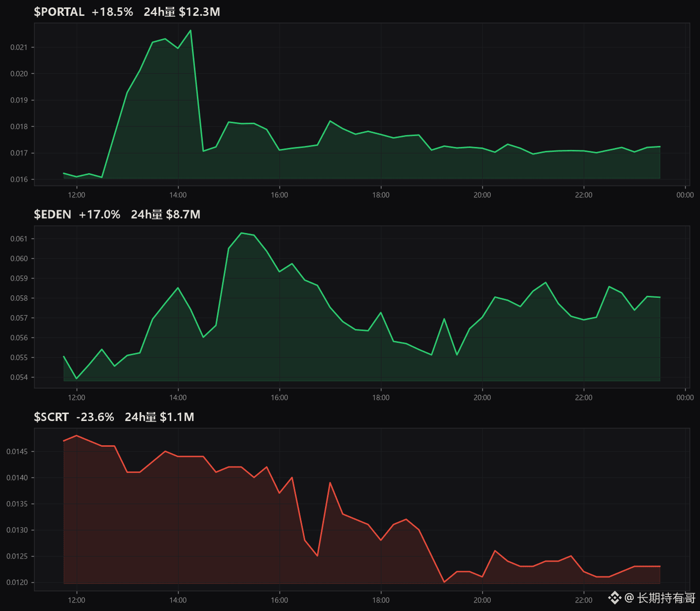This screenshot has height=611, width=700.
Task: Click 00:00 on the $EDEN time axis
Action: pyautogui.click(x=685, y=397)
